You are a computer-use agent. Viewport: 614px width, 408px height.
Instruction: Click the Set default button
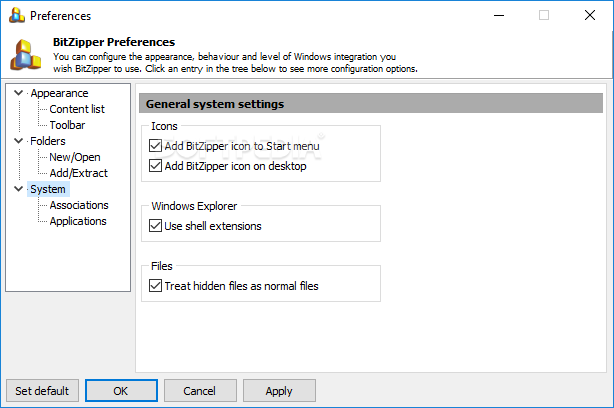point(42,390)
